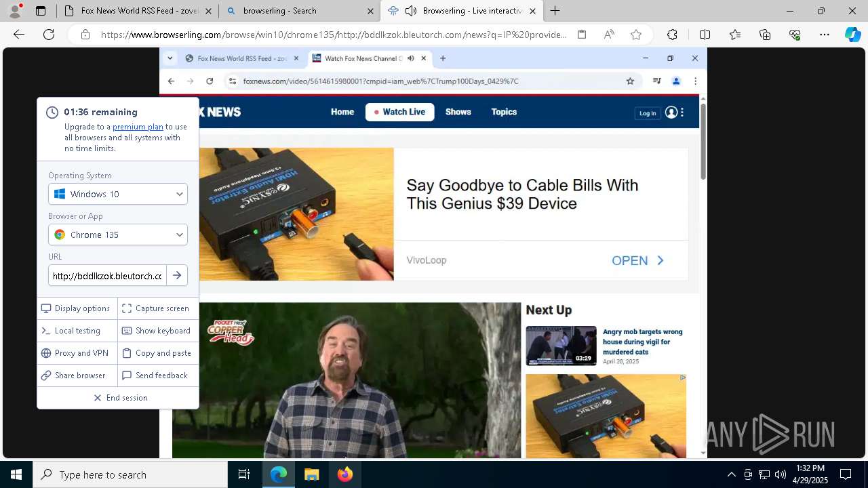Open Proxy and VPN settings
The width and height of the screenshot is (868, 488).
pyautogui.click(x=77, y=353)
